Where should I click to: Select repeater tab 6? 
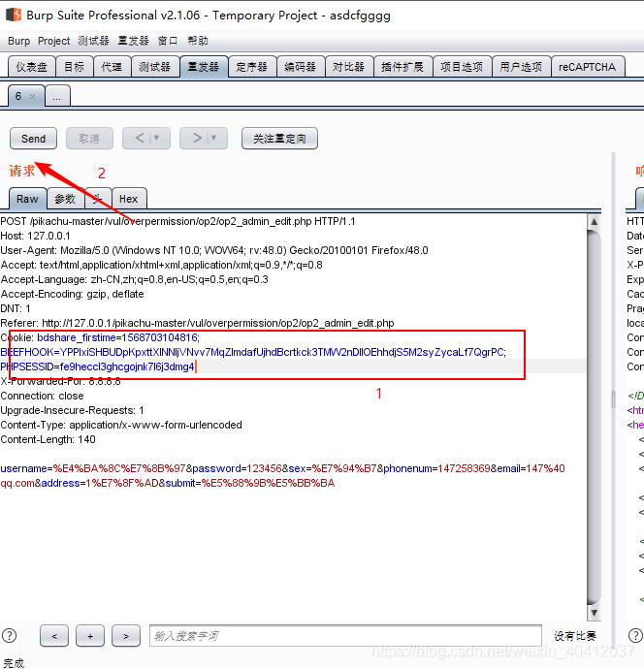pyautogui.click(x=25, y=96)
